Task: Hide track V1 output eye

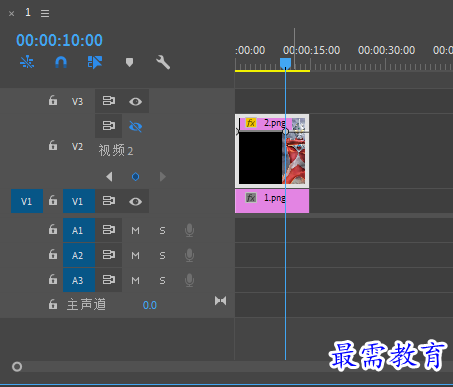Action: (x=135, y=201)
